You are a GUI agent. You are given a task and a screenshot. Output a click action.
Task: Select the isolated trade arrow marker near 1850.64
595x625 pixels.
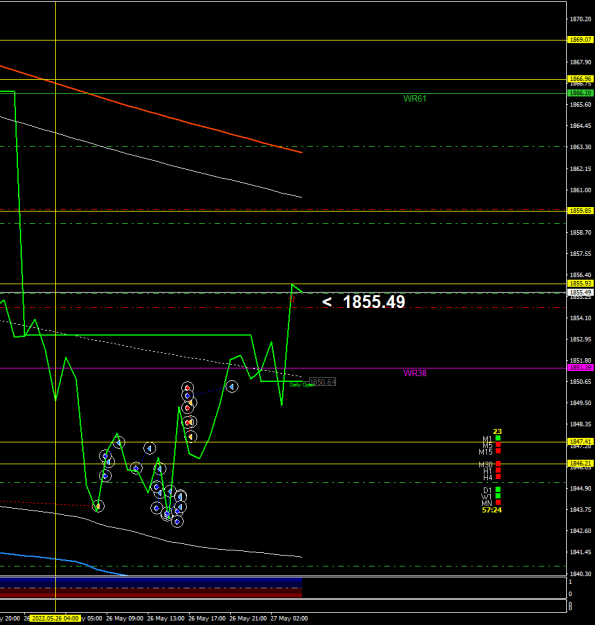pyautogui.click(x=232, y=386)
